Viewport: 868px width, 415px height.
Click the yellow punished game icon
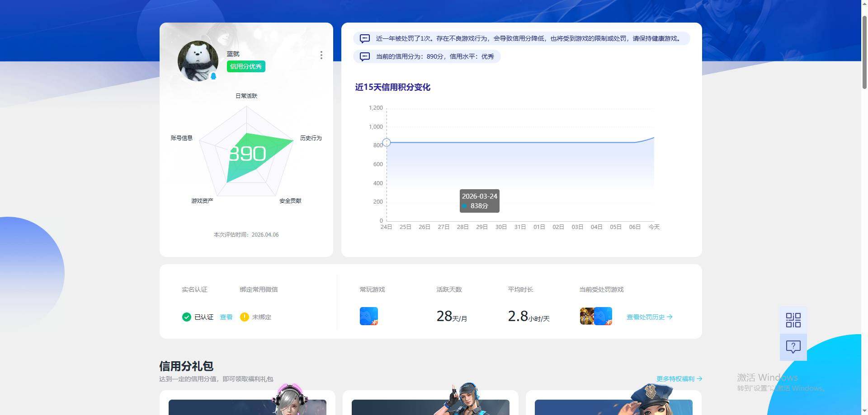(x=587, y=316)
